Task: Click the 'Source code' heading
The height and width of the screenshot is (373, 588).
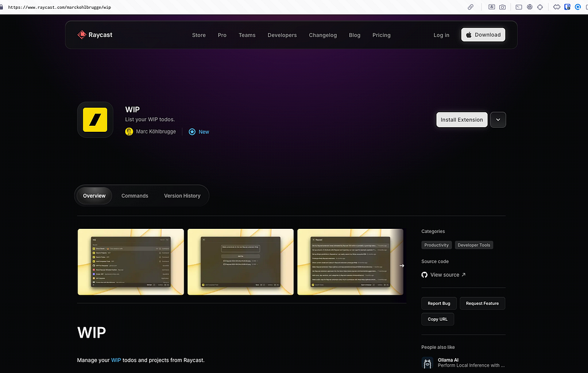Action: click(x=435, y=262)
